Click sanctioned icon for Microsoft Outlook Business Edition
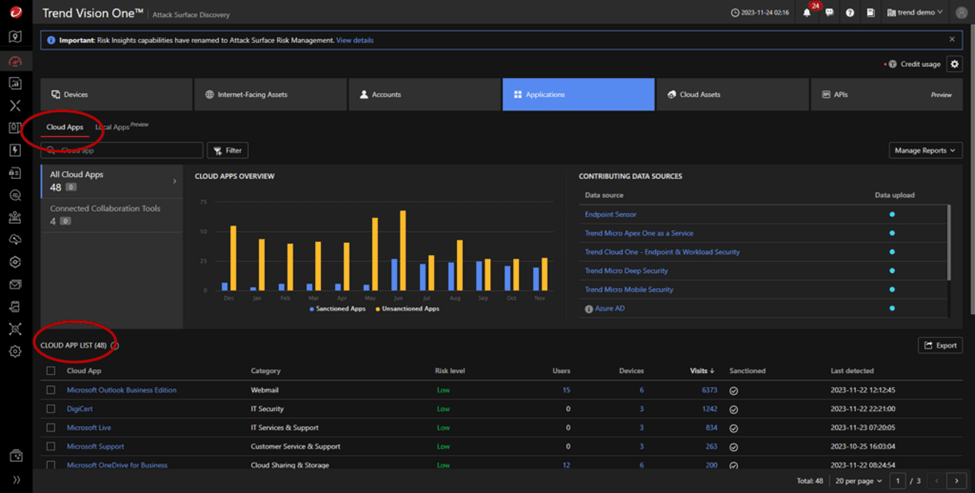This screenshot has width=975, height=493. tap(734, 391)
